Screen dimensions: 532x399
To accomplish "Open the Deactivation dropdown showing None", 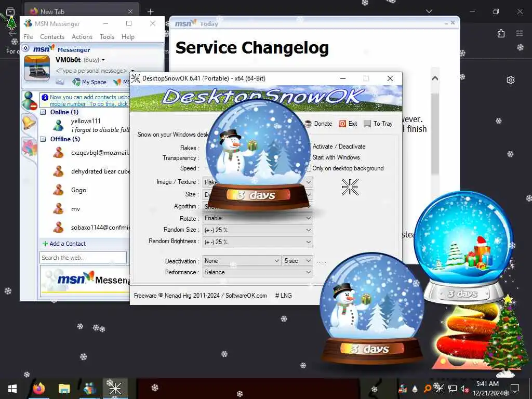I will tap(242, 261).
